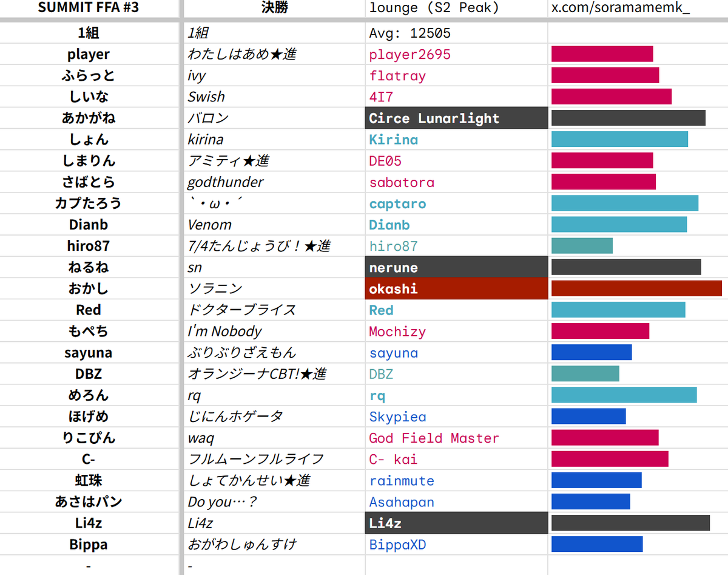Screen dimensions: 728x575
Task: Select the 7/4たんじょうび！★進 cell
Action: 274,246
